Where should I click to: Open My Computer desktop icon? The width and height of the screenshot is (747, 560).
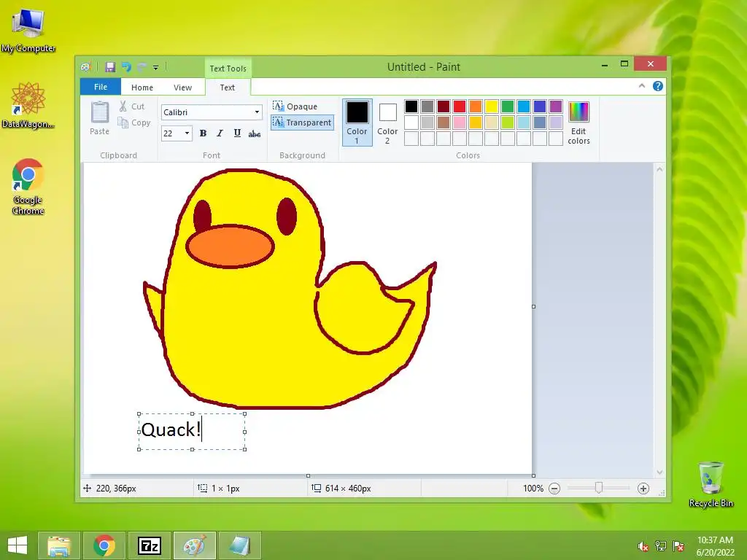click(x=28, y=30)
